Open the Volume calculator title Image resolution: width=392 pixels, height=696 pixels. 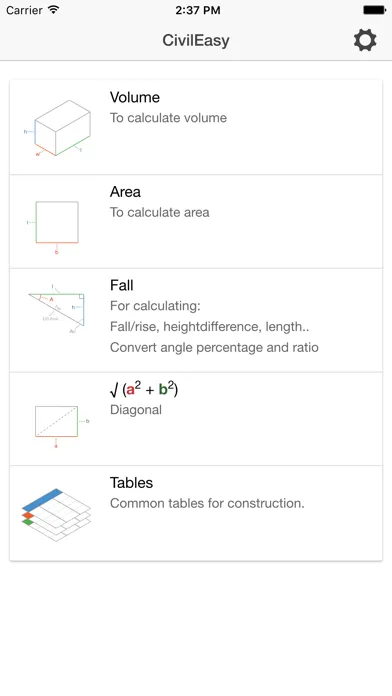coord(135,97)
